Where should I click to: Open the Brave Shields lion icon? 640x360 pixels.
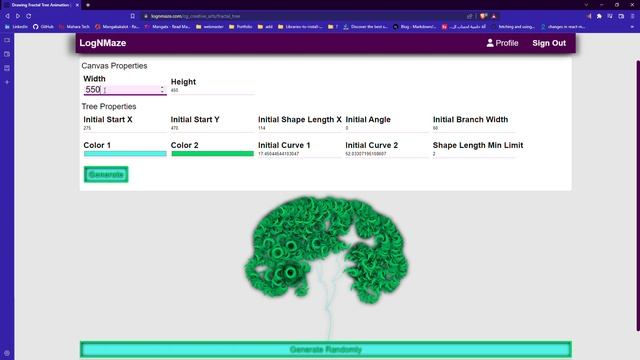coord(483,16)
